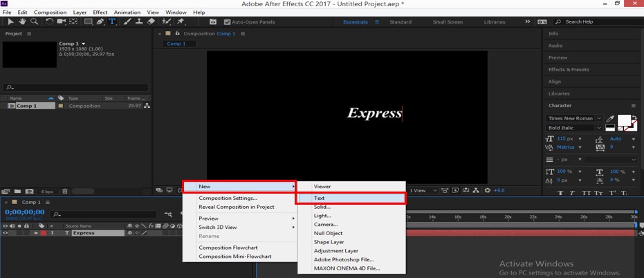Select the Brush tool
This screenshot has height=278, width=644.
(x=129, y=21)
